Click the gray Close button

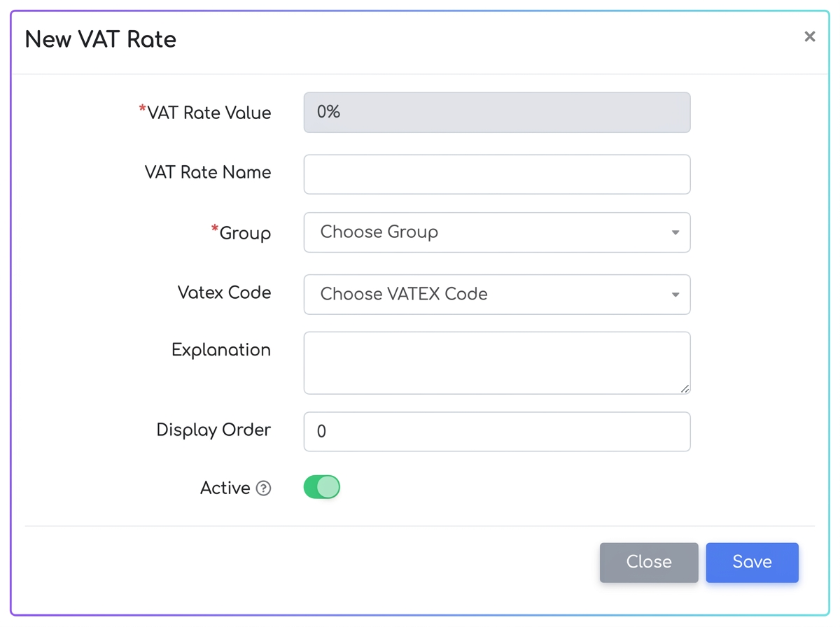[649, 563]
